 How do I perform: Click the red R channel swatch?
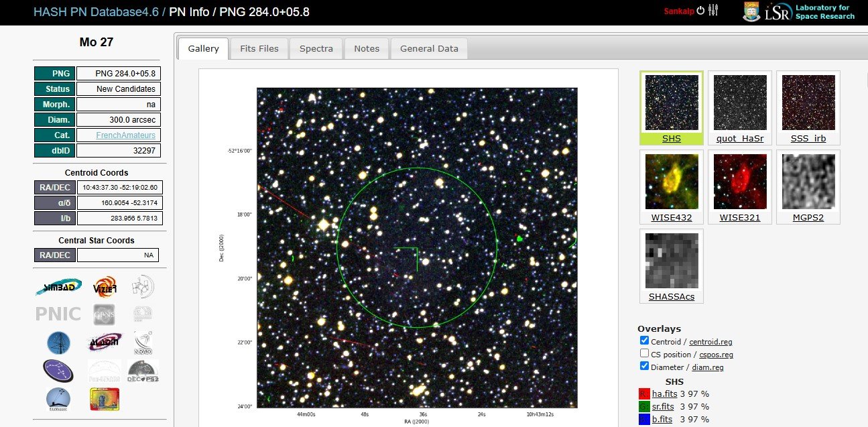tap(644, 394)
